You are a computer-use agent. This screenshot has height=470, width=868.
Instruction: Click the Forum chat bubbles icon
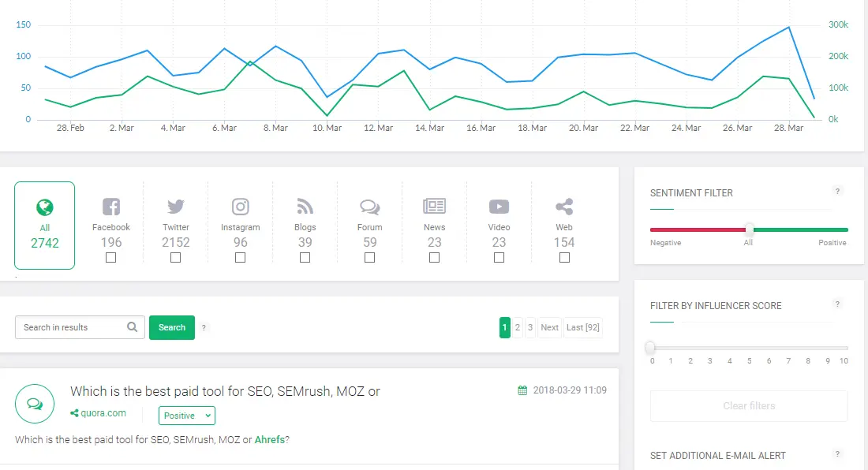[x=370, y=207]
